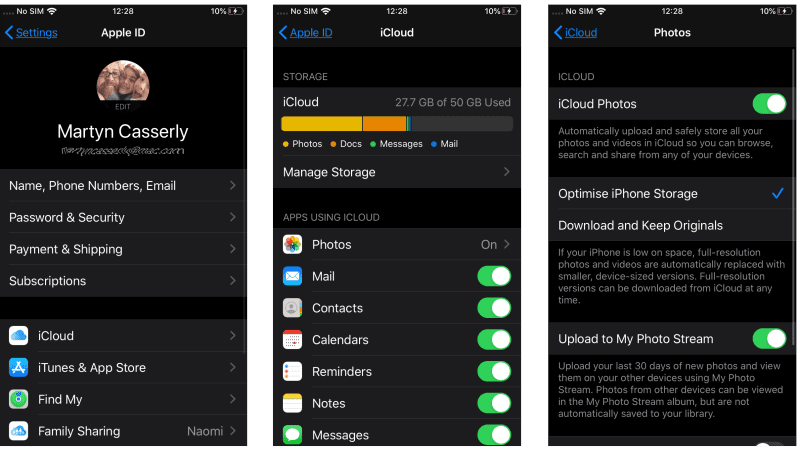Tap the orange Docs segment of storage bar

[384, 123]
